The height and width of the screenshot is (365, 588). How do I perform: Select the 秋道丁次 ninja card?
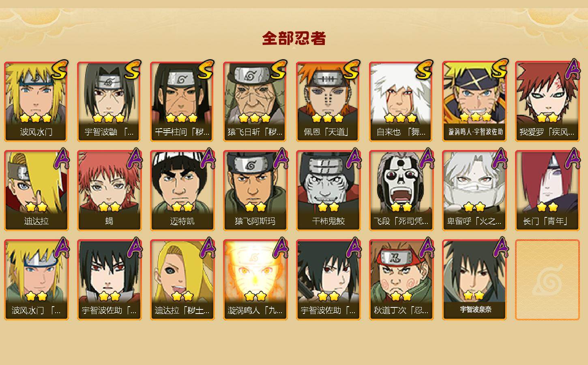coord(401,280)
